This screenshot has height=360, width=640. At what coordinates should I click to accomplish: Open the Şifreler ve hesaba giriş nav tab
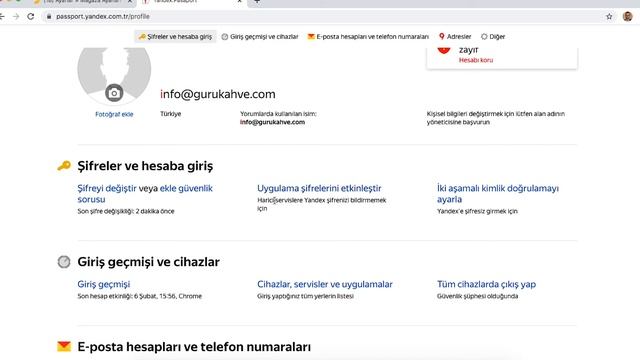click(x=175, y=36)
